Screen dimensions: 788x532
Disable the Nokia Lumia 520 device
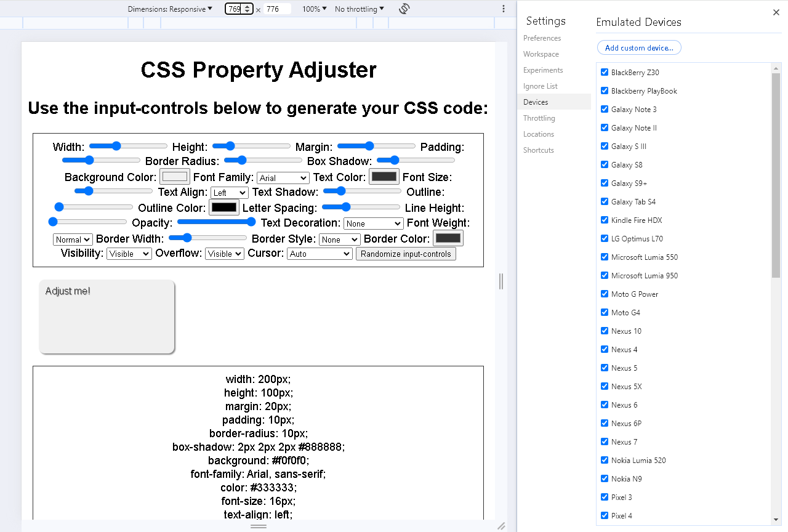(x=604, y=460)
